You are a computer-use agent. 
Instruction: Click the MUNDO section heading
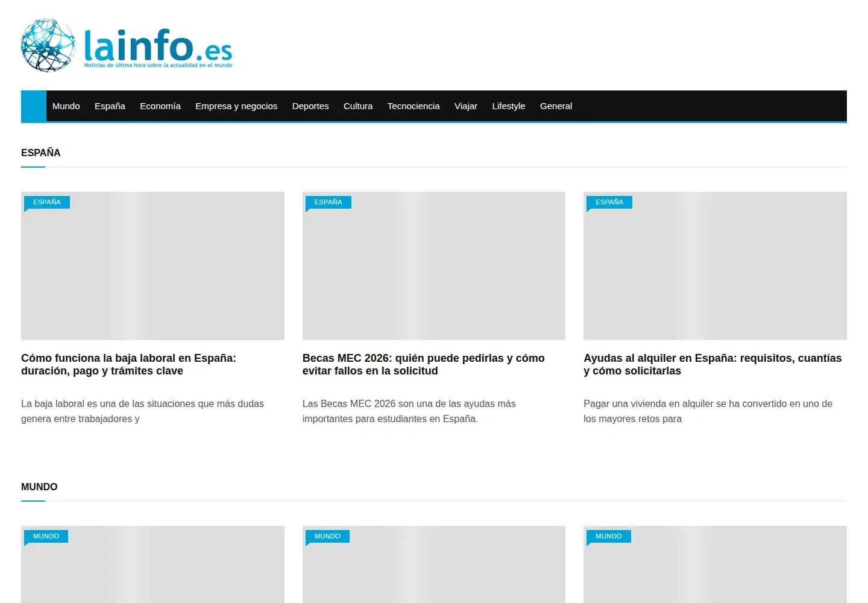[x=39, y=487]
